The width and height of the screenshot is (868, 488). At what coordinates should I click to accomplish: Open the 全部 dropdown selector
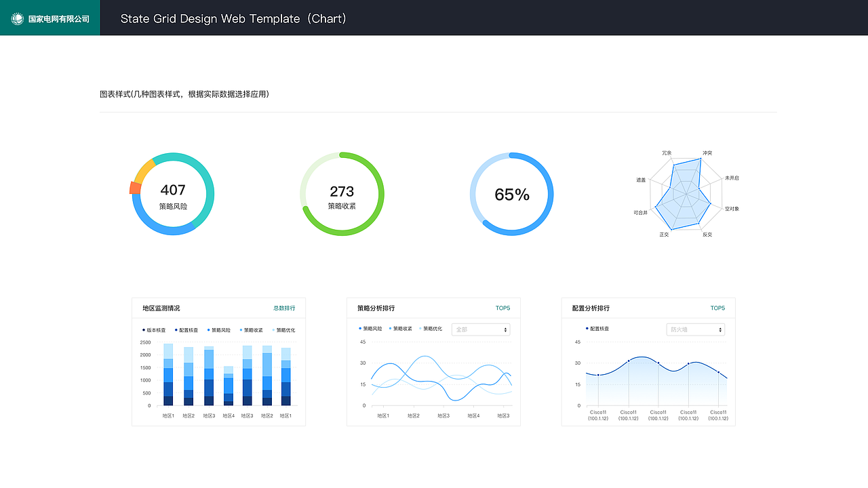481,329
